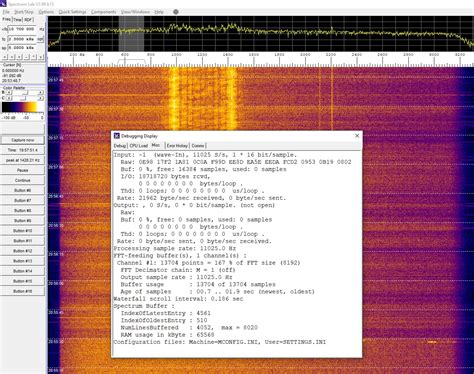Open Debug tab in Debugging Display
474x374 pixels.
120,146
